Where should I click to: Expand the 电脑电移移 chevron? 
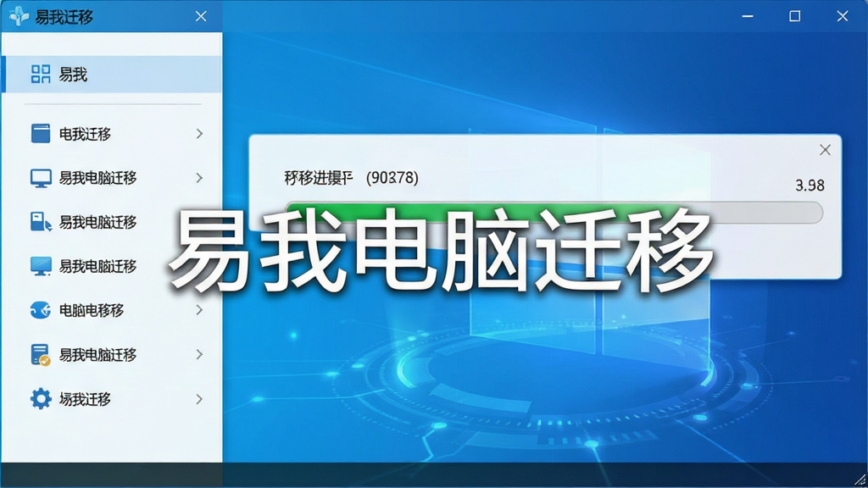(199, 310)
